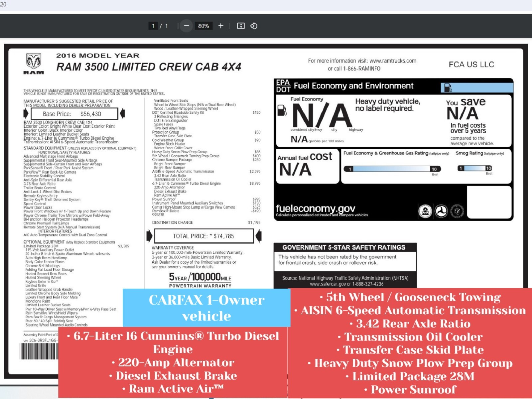Click the Smog Rating slider bar
532x399 pixels.
pyautogui.click(x=474, y=168)
